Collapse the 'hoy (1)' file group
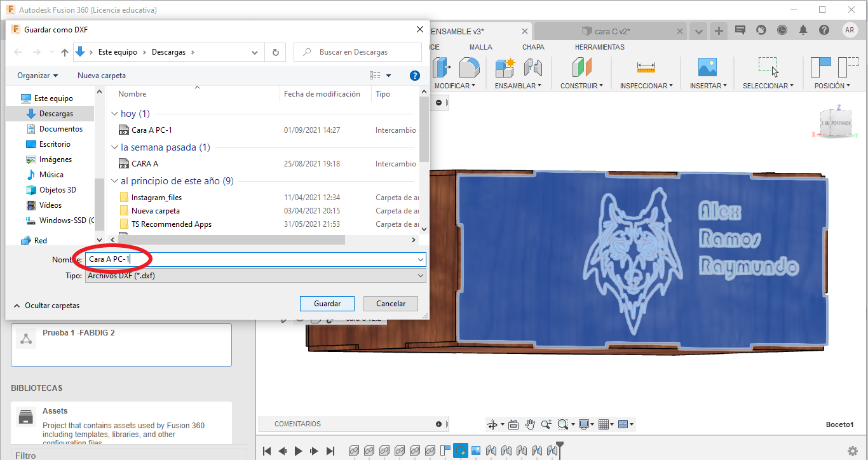This screenshot has width=868, height=460. pyautogui.click(x=114, y=114)
